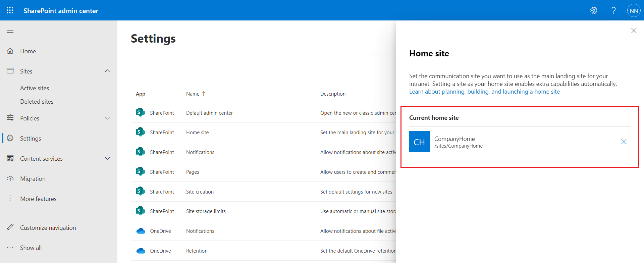Expand the Content services chevron
The height and width of the screenshot is (263, 644).
[107, 158]
